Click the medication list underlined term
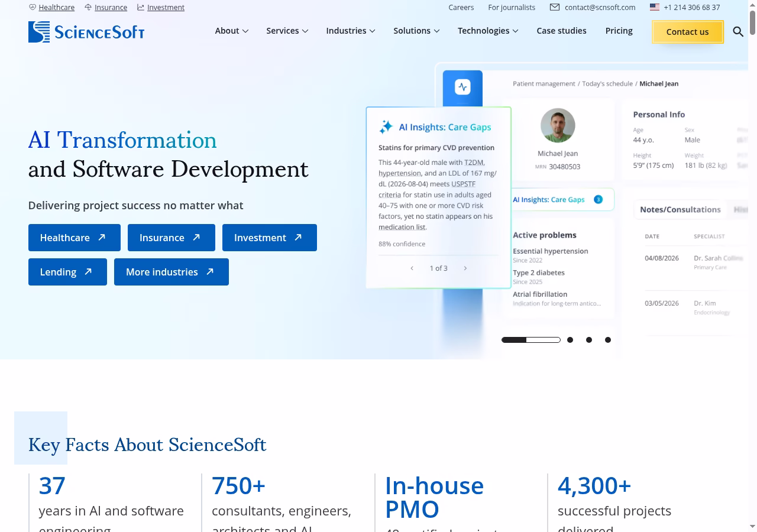The image size is (757, 532). (402, 227)
